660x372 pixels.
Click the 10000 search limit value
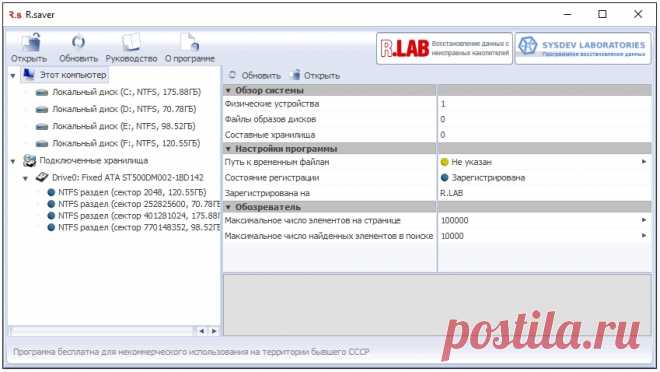pyautogui.click(x=452, y=236)
